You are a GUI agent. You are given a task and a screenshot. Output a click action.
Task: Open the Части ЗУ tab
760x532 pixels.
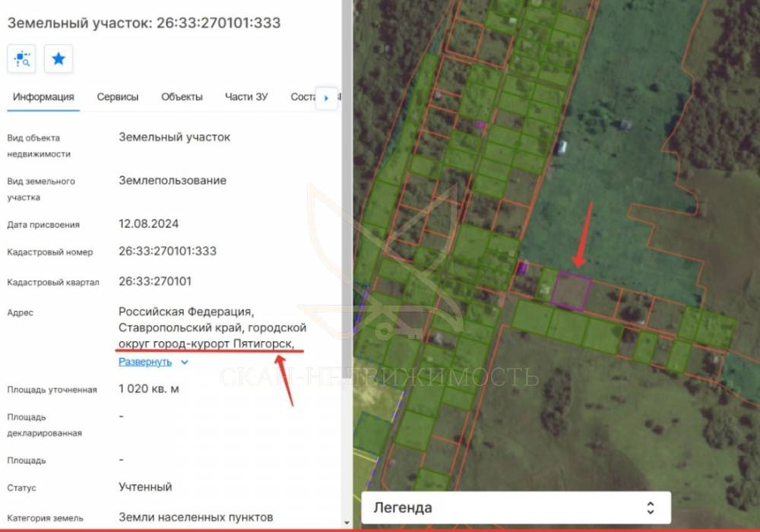pyautogui.click(x=246, y=97)
